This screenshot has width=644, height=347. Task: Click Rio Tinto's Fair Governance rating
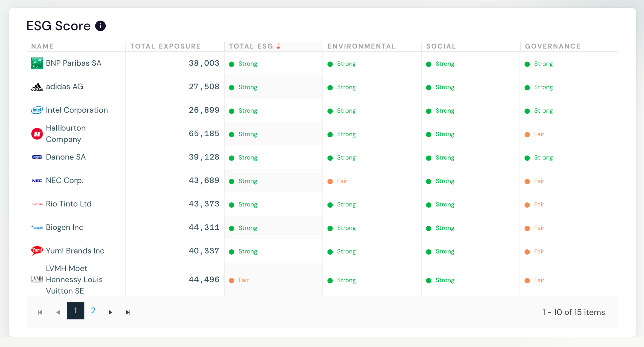click(x=534, y=204)
